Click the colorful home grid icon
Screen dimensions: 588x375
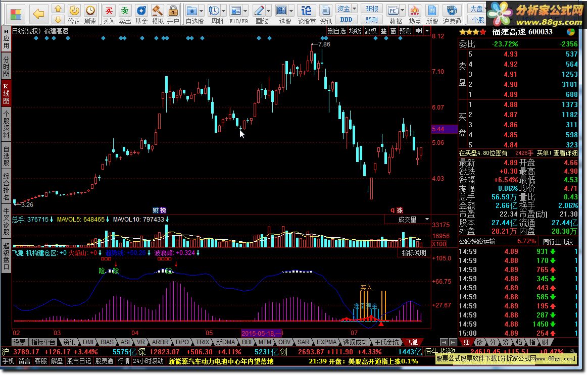click(16, 14)
